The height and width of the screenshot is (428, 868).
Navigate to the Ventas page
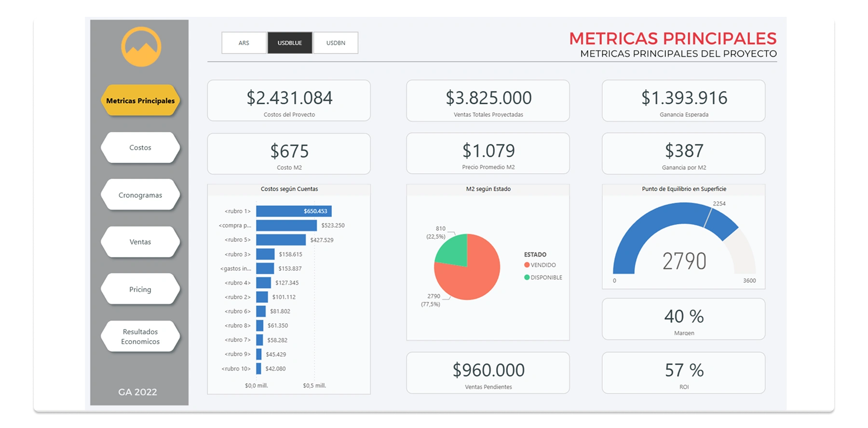pyautogui.click(x=140, y=242)
